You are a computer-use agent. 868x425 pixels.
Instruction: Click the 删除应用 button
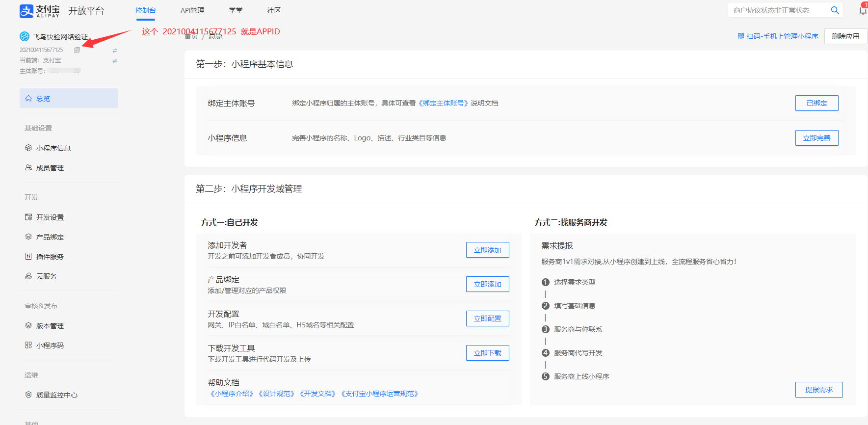point(845,36)
